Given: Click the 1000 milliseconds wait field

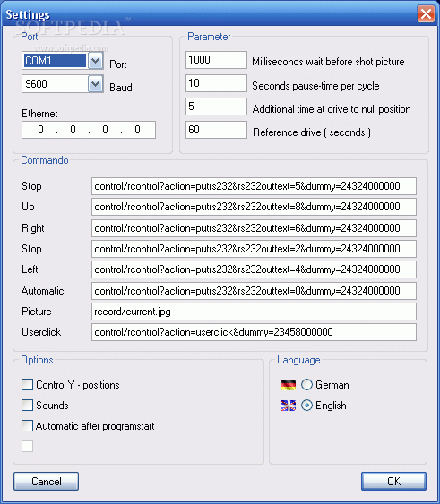Looking at the screenshot, I should pos(216,60).
